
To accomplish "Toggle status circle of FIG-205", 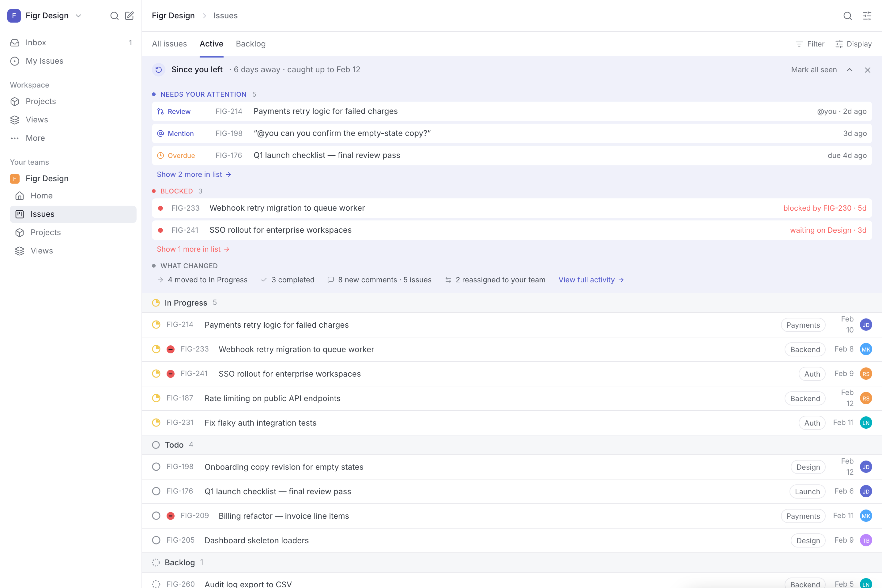I will [x=156, y=540].
